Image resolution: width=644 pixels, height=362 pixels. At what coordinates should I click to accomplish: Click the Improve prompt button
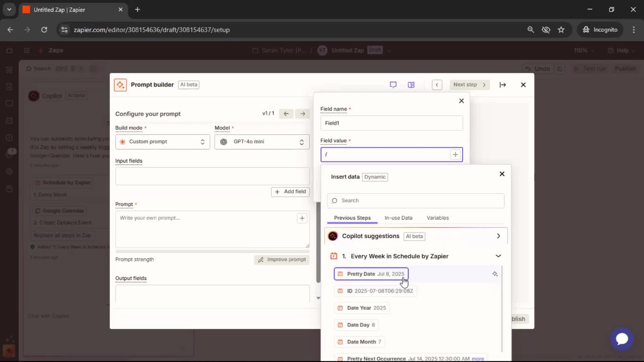point(282,259)
